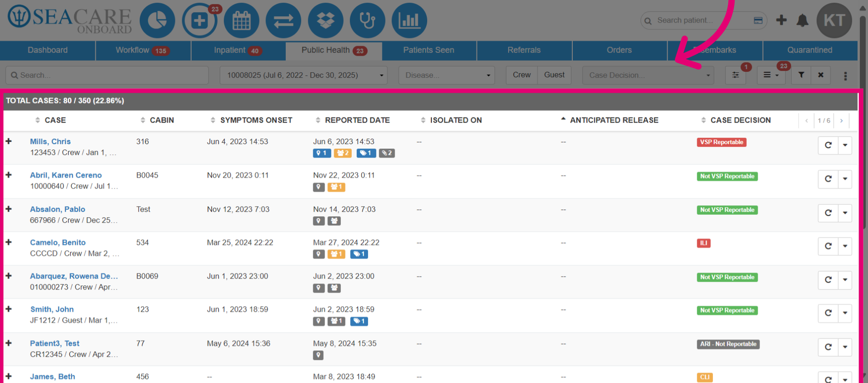Open the stethoscope icon

point(368,20)
